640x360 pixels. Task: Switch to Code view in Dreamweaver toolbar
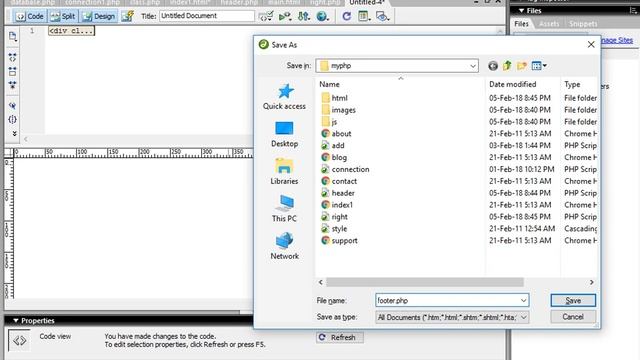tap(29, 16)
